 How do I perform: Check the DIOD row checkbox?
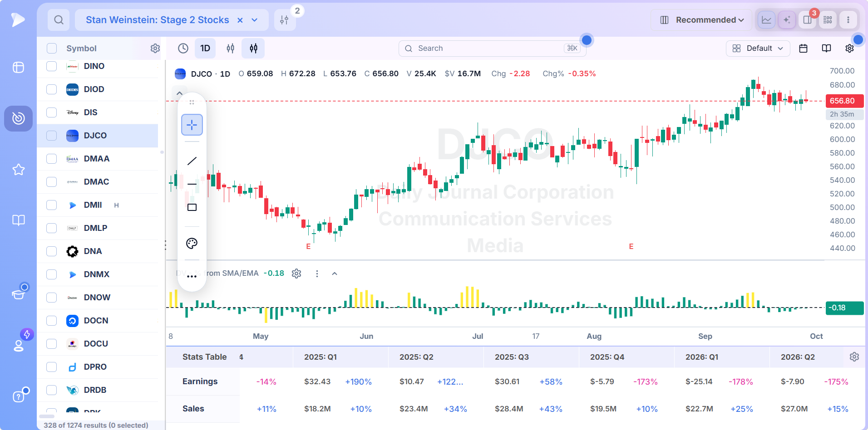(x=52, y=89)
